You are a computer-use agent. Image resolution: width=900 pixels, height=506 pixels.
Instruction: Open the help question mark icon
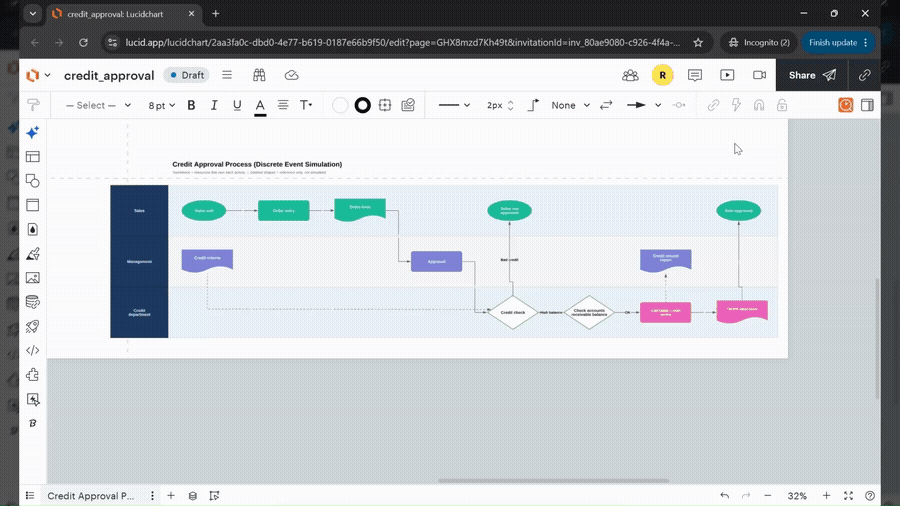(x=870, y=496)
